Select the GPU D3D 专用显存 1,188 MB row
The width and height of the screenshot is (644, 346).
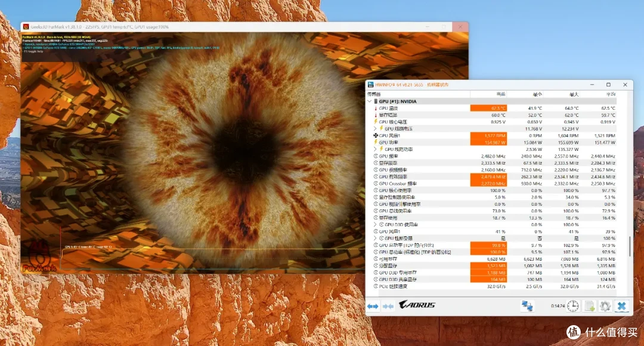(491, 273)
